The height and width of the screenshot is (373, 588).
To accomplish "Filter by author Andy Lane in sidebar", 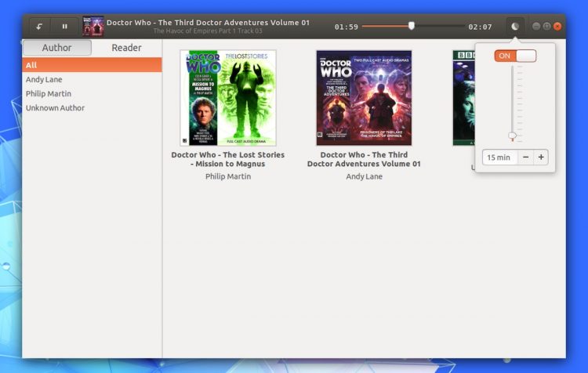I will (92, 79).
